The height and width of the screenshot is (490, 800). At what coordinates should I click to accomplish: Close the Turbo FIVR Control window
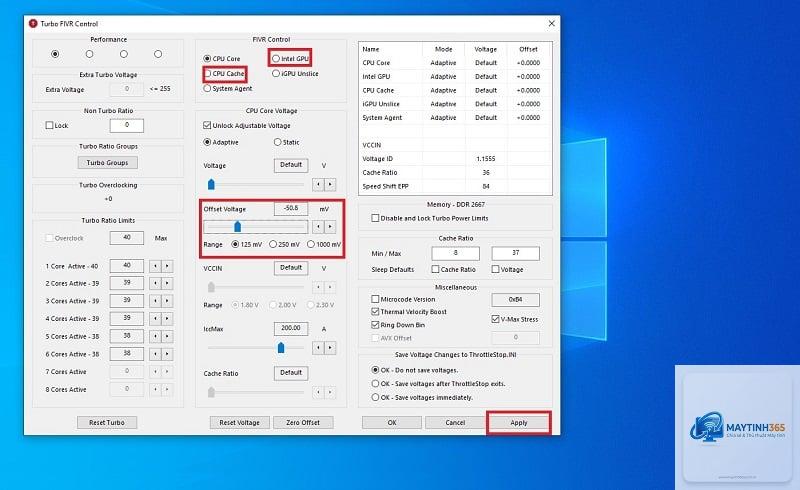[552, 23]
